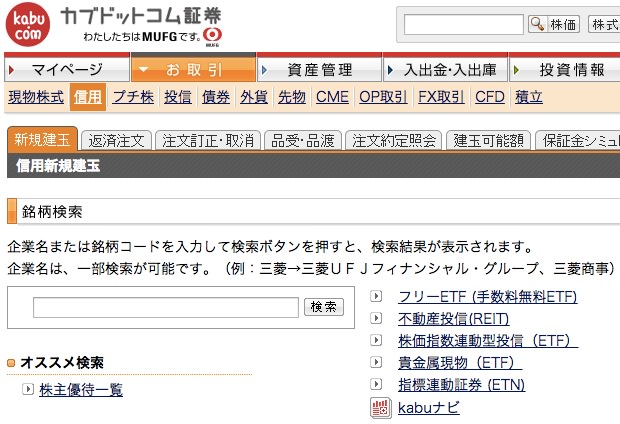
Task: Click the 銘柄検索 text input field
Action: 166,307
